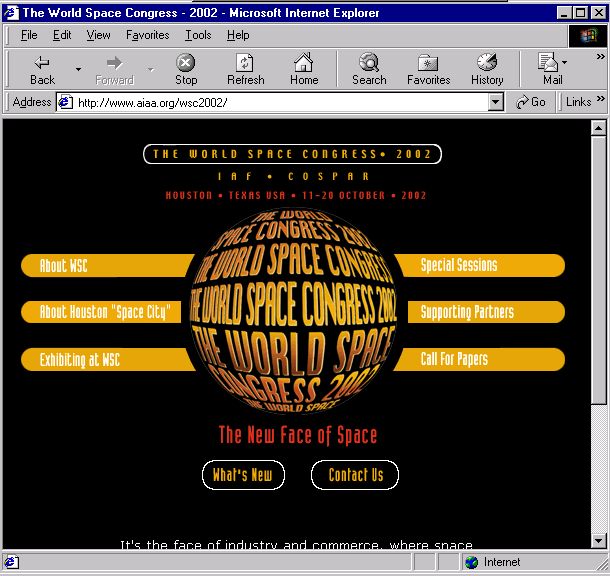Open the Search pane
The height and width of the screenshot is (576, 610).
click(369, 70)
